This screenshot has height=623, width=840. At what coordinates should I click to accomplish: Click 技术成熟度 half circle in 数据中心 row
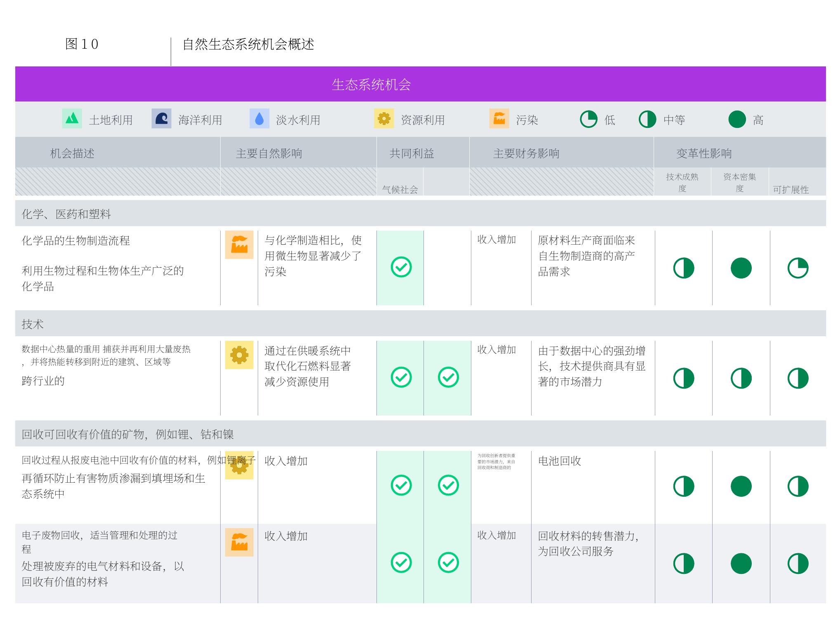[x=683, y=378]
